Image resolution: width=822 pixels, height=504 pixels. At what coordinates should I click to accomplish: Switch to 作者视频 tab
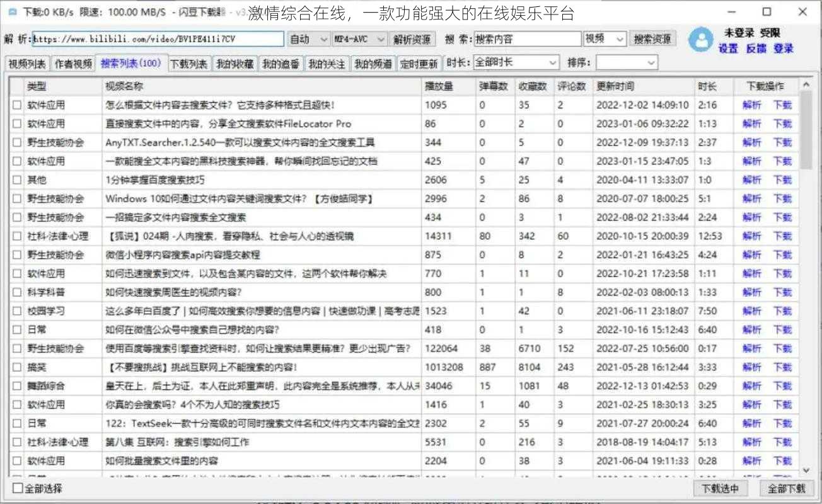73,64
